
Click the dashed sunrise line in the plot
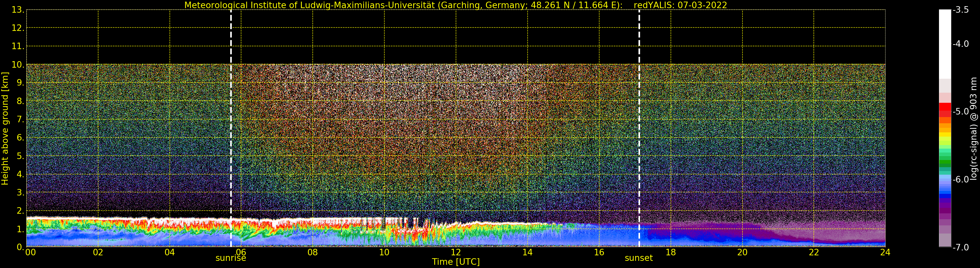click(231, 128)
